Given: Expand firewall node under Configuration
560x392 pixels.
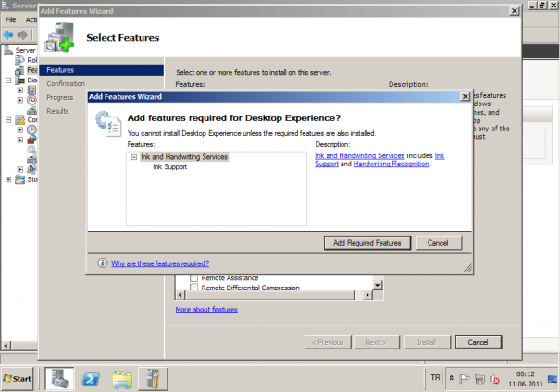Looking at the screenshot, I should click(20, 140).
